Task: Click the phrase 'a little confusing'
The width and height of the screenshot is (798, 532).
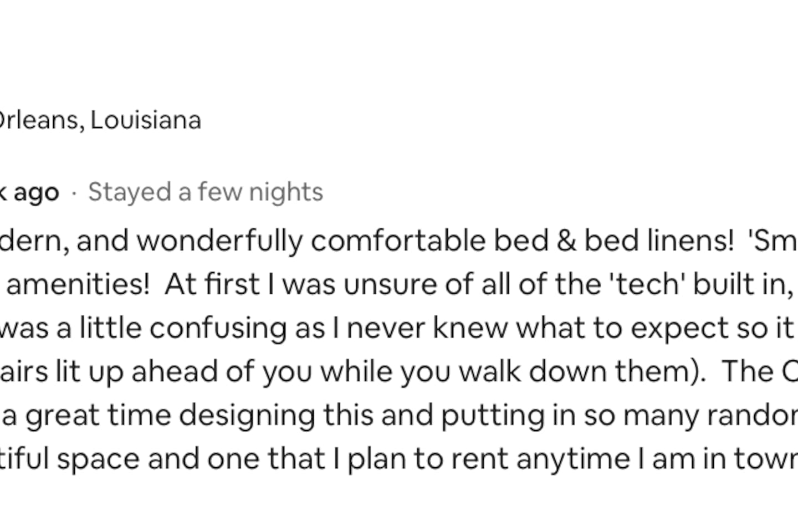Action: click(x=172, y=328)
